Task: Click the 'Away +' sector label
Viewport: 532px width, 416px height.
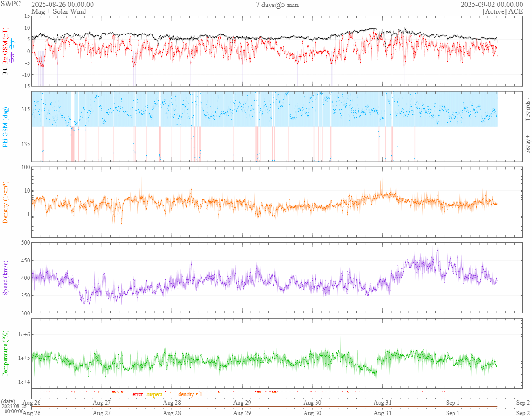Action: point(527,143)
